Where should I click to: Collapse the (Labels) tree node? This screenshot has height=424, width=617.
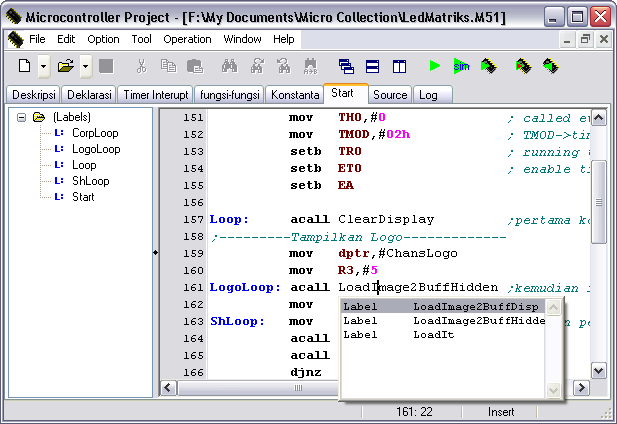tap(21, 117)
